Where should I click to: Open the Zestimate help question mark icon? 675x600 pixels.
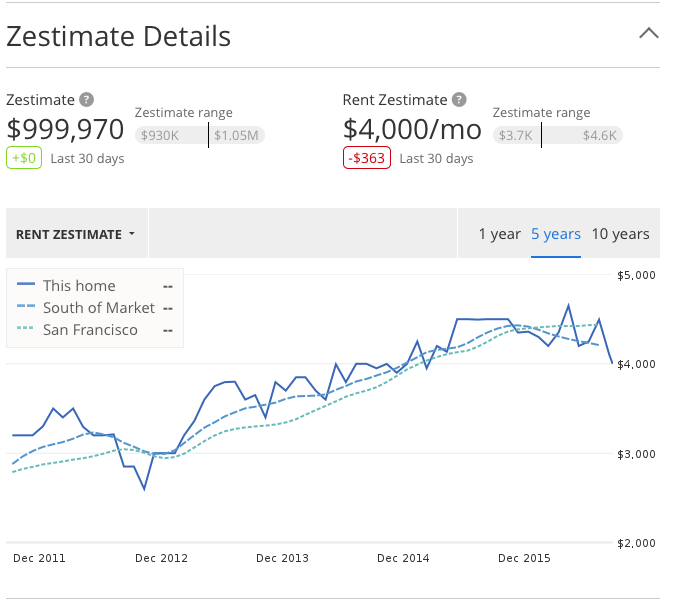click(87, 99)
